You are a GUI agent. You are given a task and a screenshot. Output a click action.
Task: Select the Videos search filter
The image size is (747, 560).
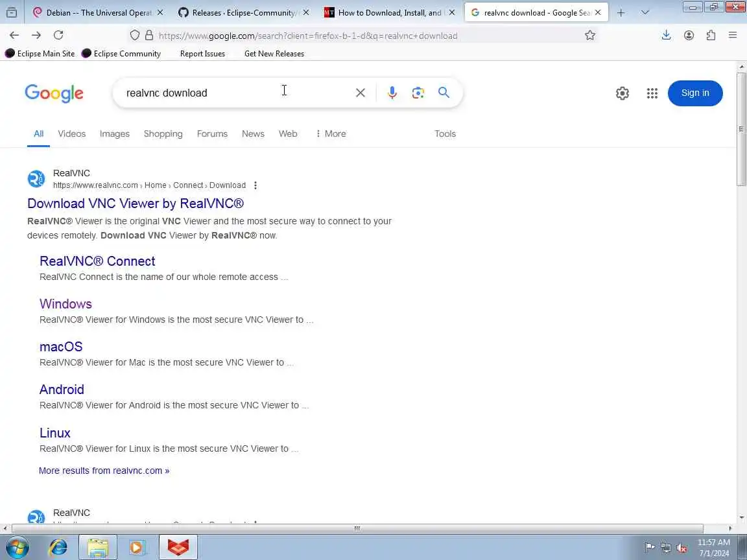tap(71, 134)
